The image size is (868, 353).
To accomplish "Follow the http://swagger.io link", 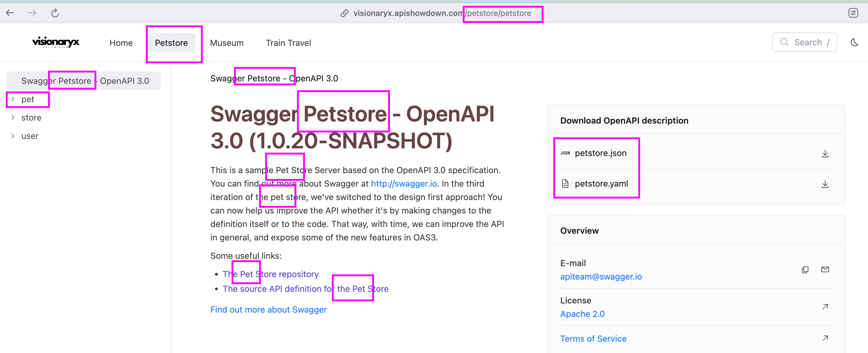I will pyautogui.click(x=404, y=184).
